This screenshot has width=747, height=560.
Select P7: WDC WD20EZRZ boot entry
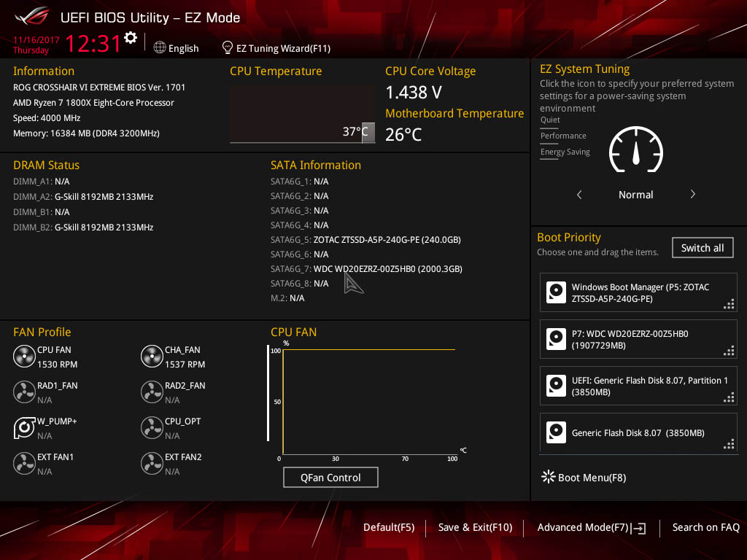point(638,339)
